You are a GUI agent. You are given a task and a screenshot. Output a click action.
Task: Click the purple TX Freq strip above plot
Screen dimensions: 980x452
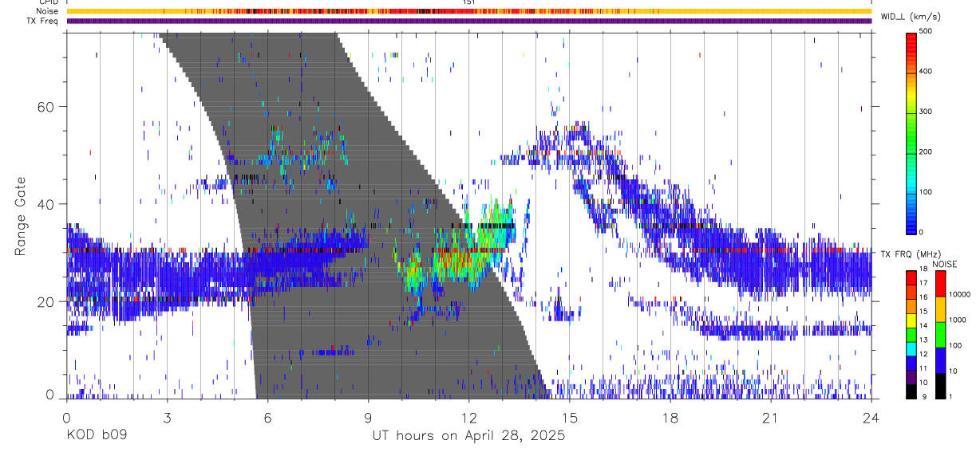(469, 21)
